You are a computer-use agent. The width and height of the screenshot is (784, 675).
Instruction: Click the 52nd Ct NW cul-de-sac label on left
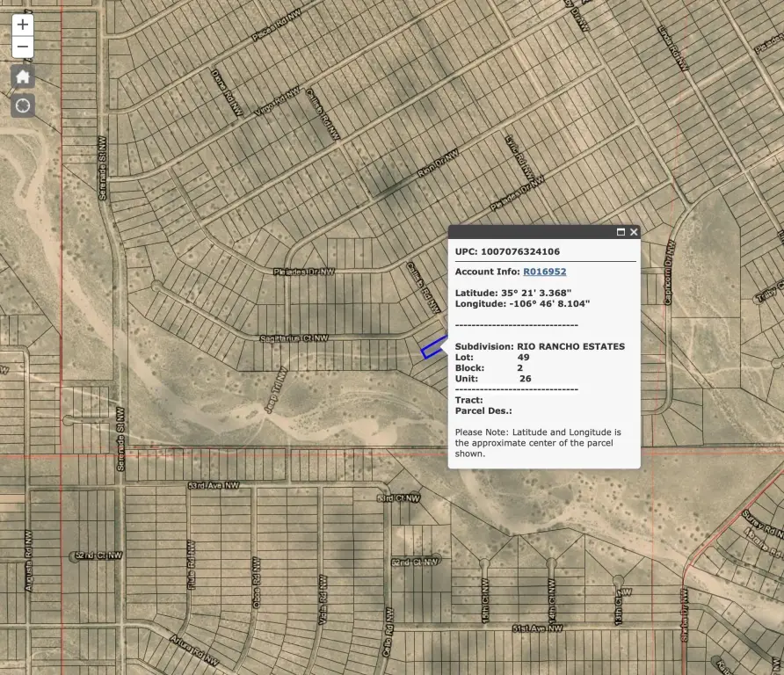coord(98,555)
